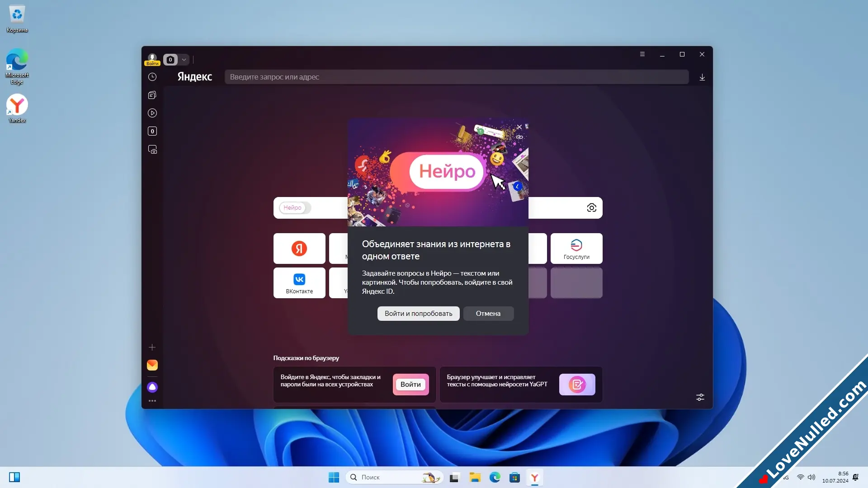
Task: Open the Yandex desktop shortcut
Action: 17,108
